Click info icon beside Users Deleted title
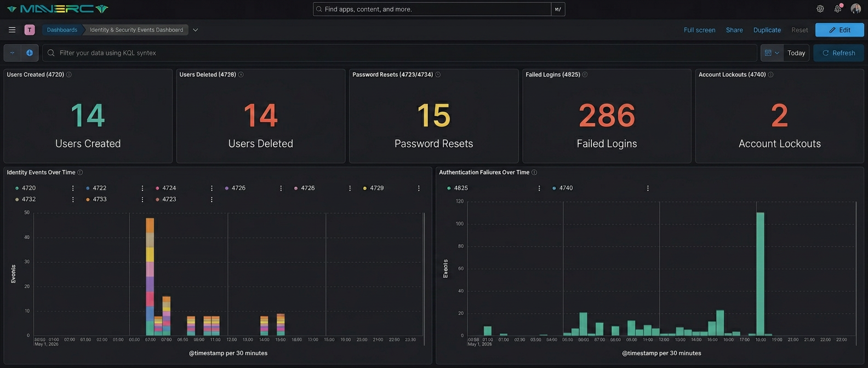868x368 pixels. click(241, 74)
